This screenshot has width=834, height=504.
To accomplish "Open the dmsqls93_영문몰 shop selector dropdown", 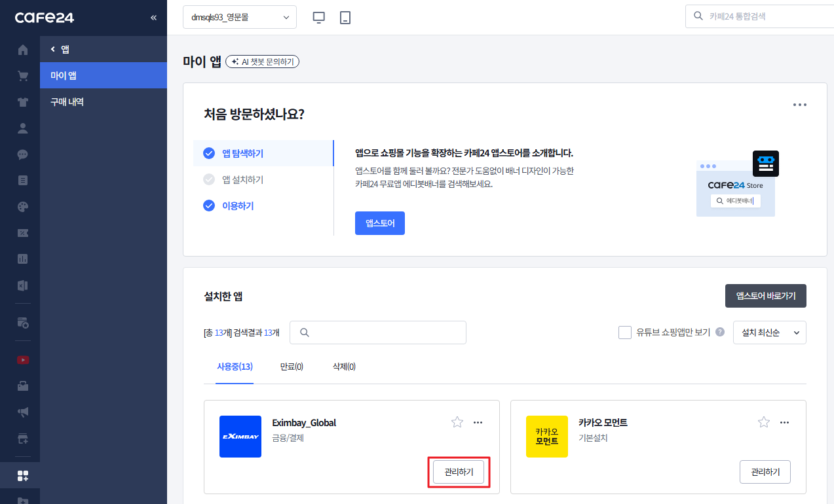I will (x=240, y=18).
